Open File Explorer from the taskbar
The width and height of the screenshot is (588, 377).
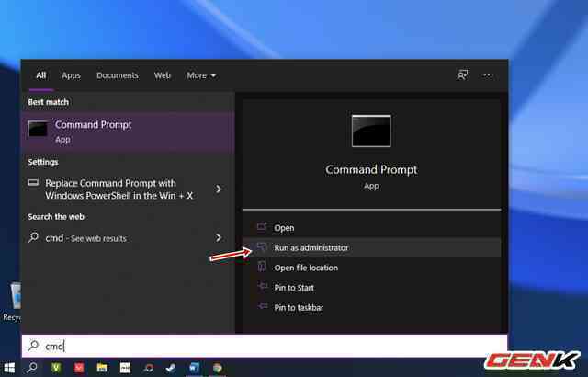point(102,368)
